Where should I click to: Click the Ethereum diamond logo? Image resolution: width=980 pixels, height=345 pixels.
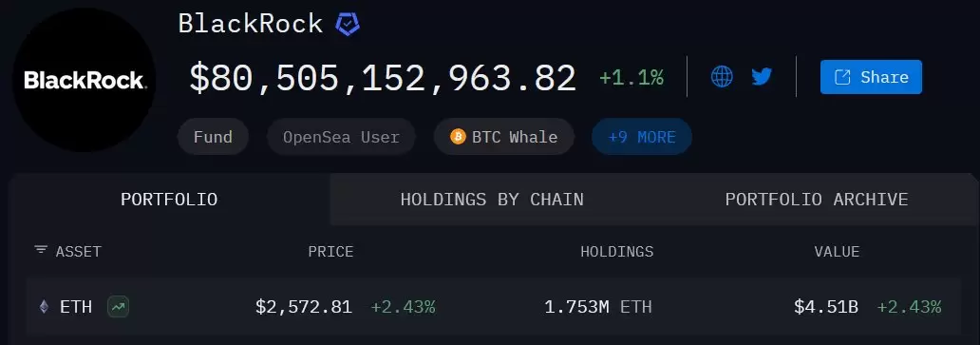44,307
